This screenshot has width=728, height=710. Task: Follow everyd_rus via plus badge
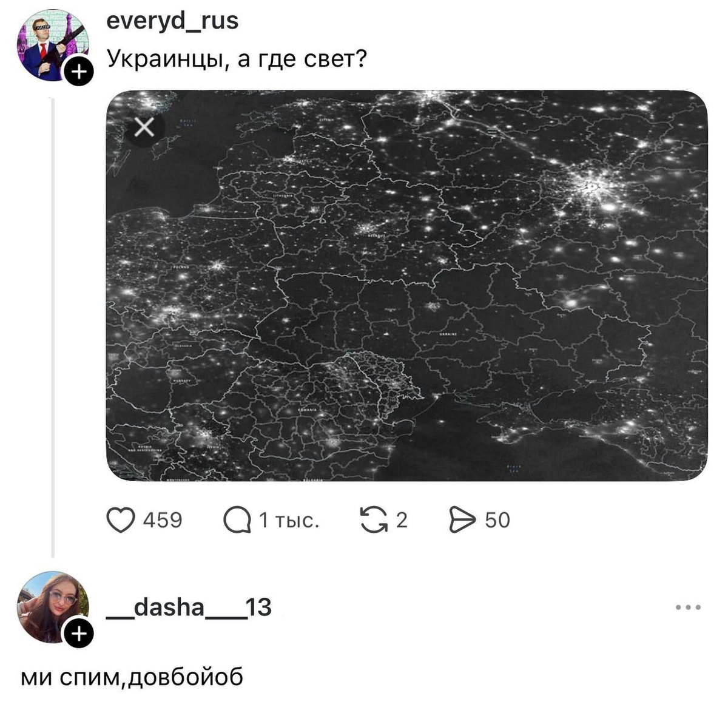pyautogui.click(x=79, y=72)
